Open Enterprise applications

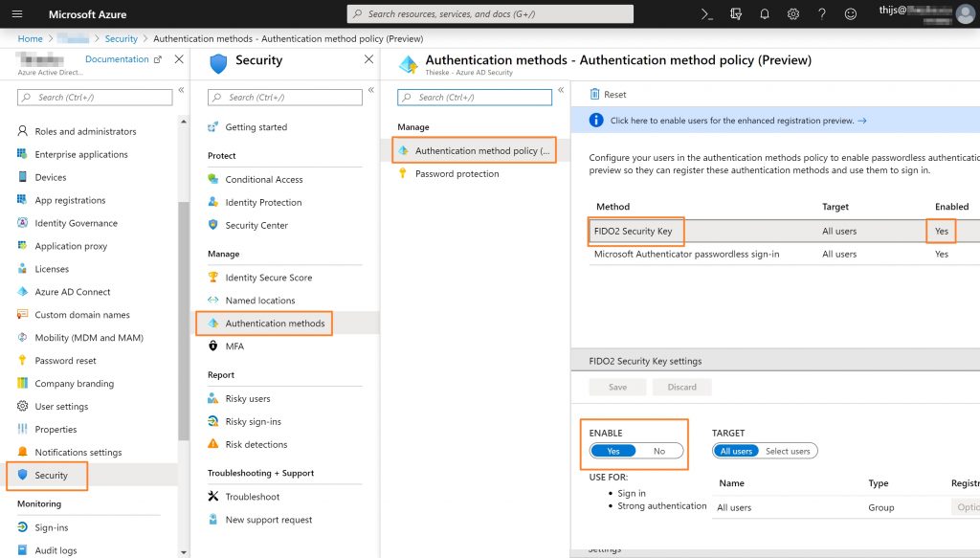point(81,154)
